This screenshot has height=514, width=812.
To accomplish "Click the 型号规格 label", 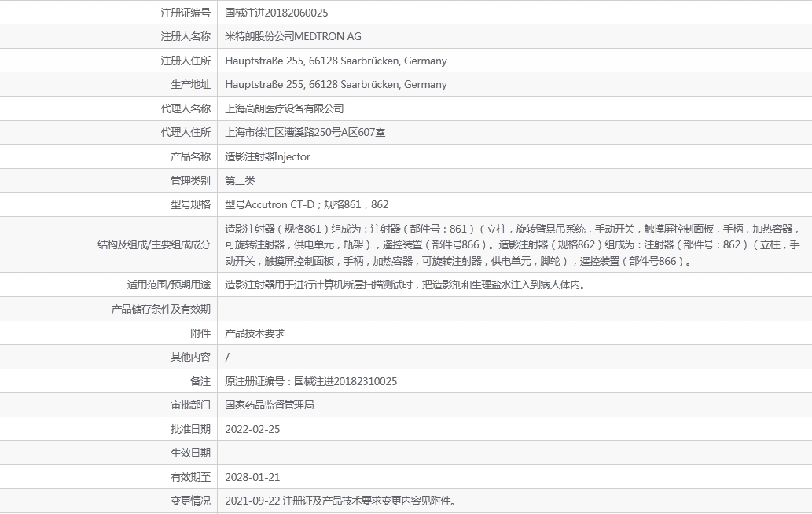I will tap(190, 204).
